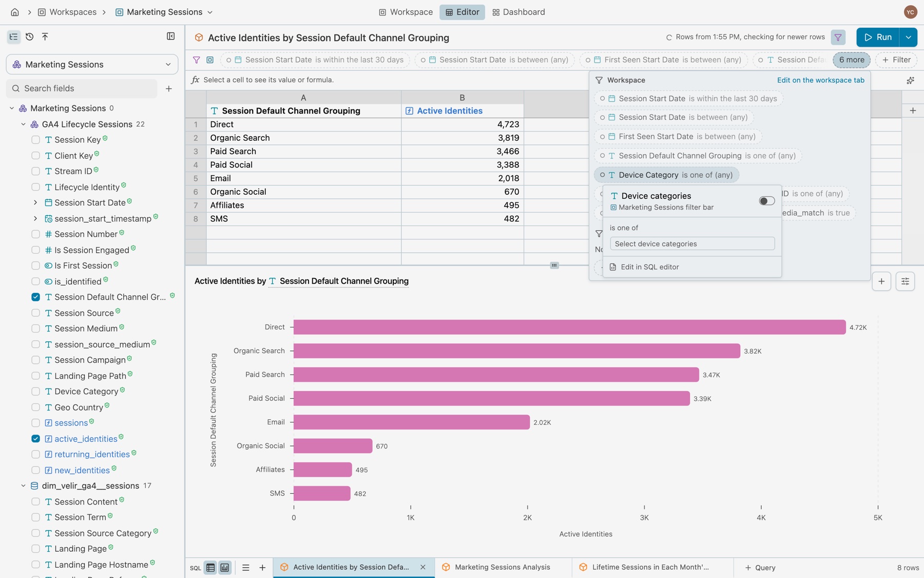This screenshot has height=578, width=924.
Task: Show the SQL view
Action: (196, 568)
